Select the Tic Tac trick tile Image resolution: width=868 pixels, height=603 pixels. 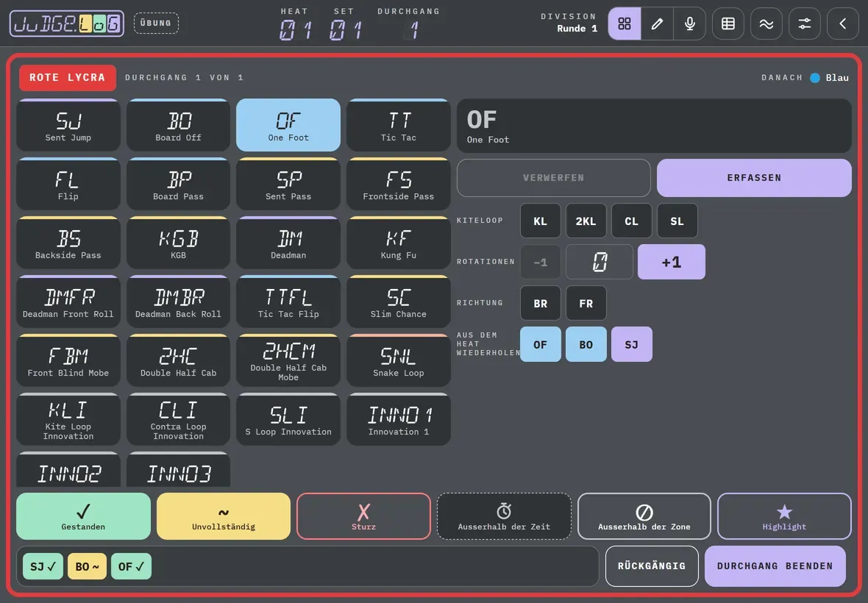tap(399, 125)
